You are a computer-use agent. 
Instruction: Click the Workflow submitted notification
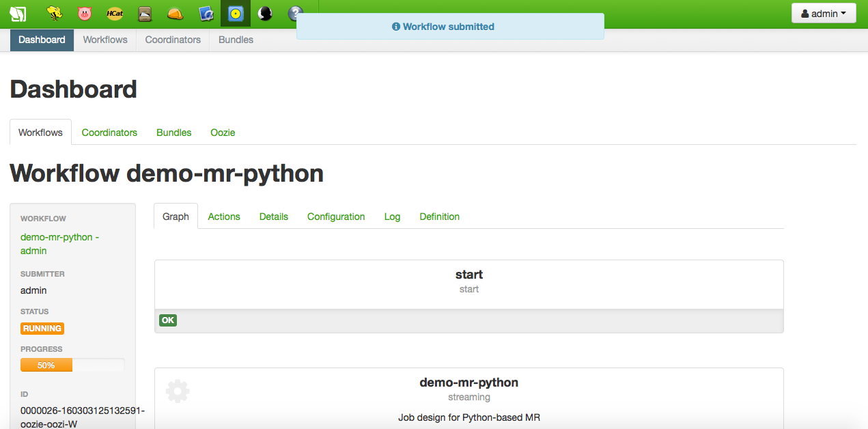(450, 27)
